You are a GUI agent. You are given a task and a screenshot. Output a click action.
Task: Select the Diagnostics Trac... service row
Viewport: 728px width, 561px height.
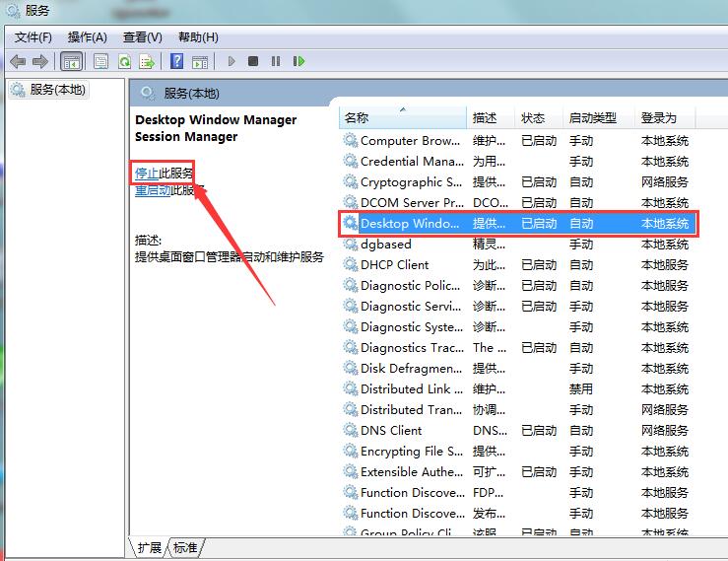tap(518, 348)
